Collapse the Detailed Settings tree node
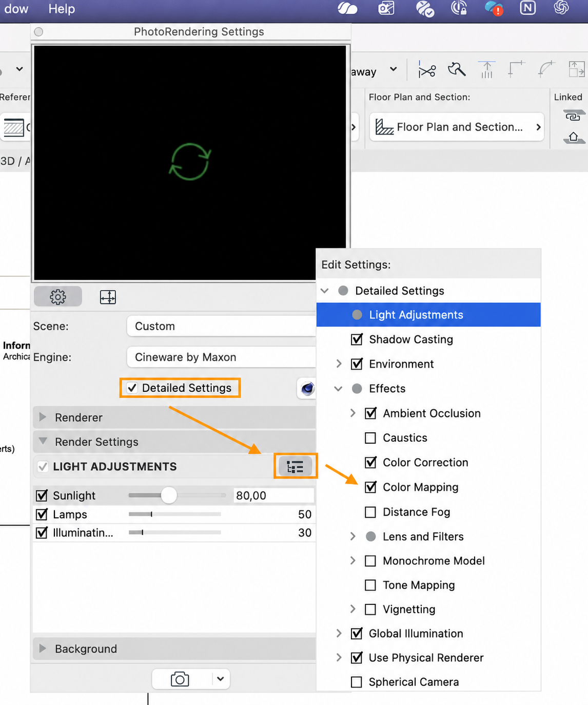 pos(324,291)
